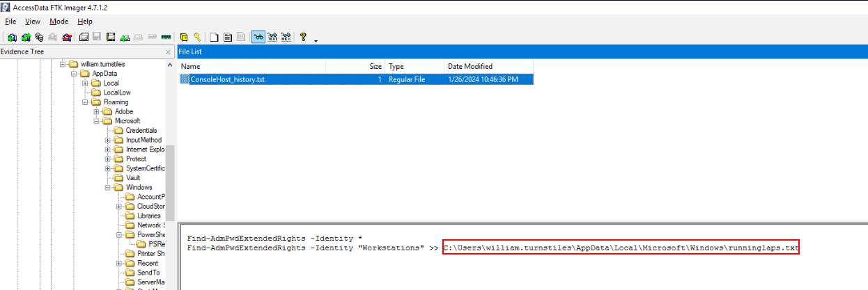This screenshot has width=868, height=290.
Task: Click the Create Disk Image icon
Action: 84,37
